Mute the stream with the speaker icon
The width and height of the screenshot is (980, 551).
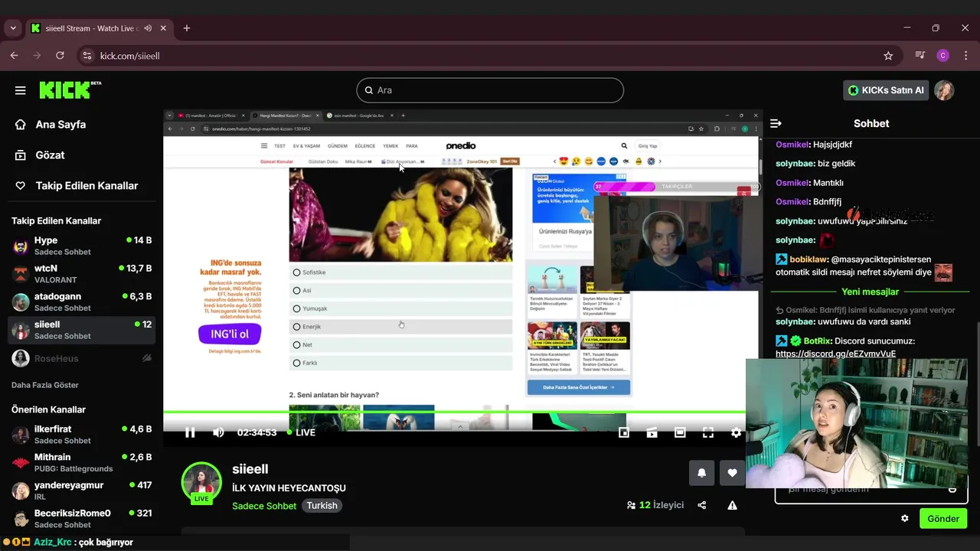tap(218, 432)
